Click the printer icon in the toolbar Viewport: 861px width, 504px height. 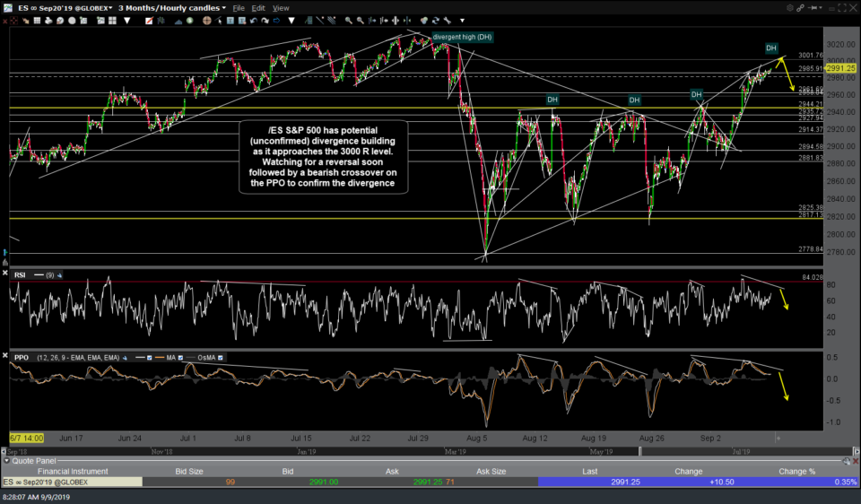point(48,21)
